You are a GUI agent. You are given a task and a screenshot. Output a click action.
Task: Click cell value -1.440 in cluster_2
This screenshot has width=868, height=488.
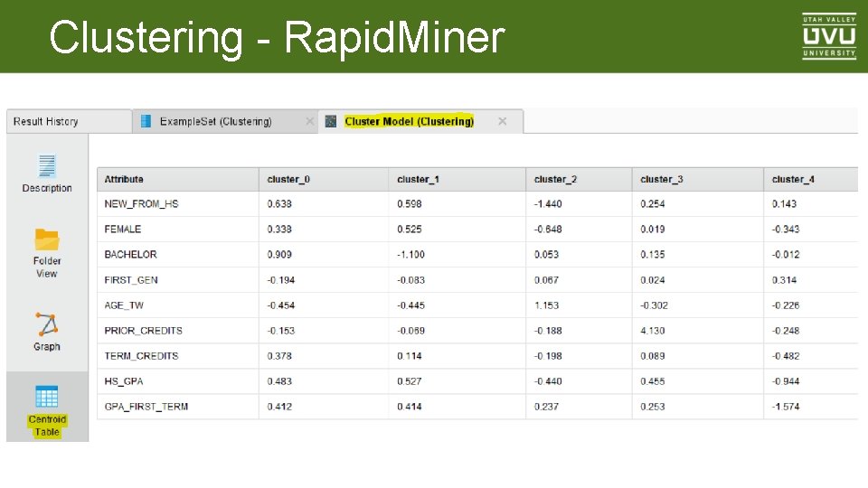(548, 203)
